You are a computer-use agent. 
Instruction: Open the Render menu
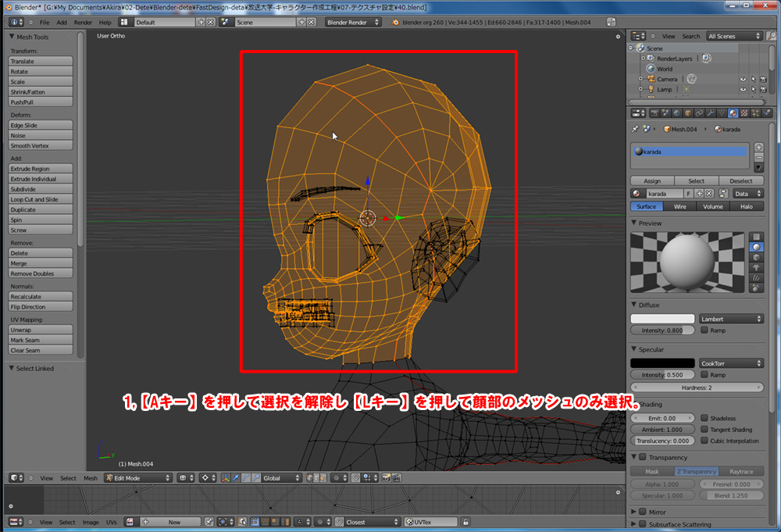click(x=83, y=23)
